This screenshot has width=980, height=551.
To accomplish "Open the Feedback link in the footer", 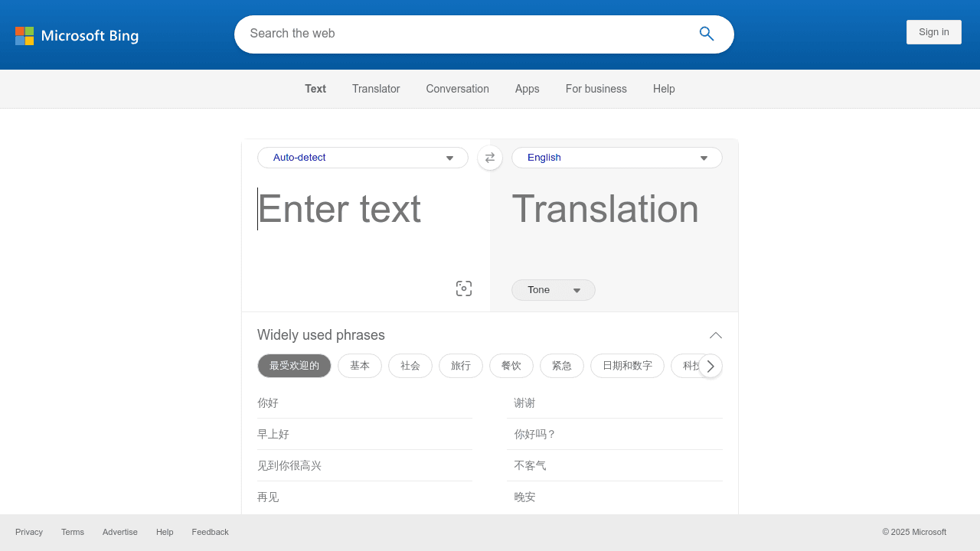I will (x=210, y=532).
